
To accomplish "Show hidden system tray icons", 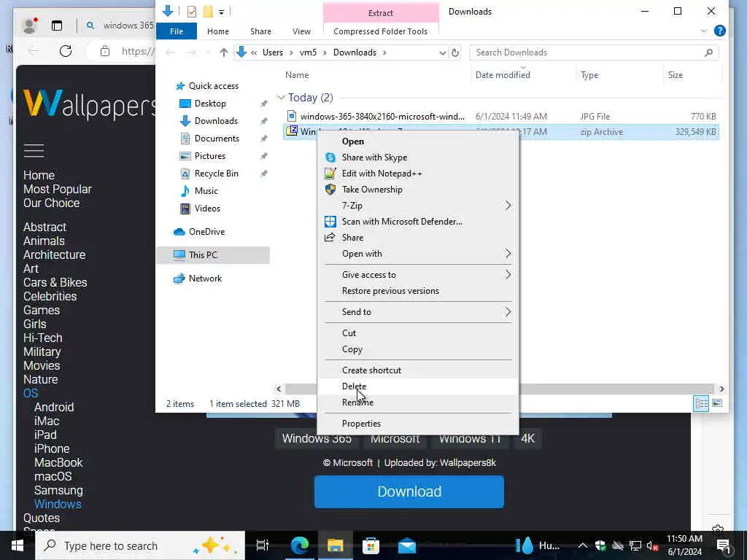I will coord(582,545).
